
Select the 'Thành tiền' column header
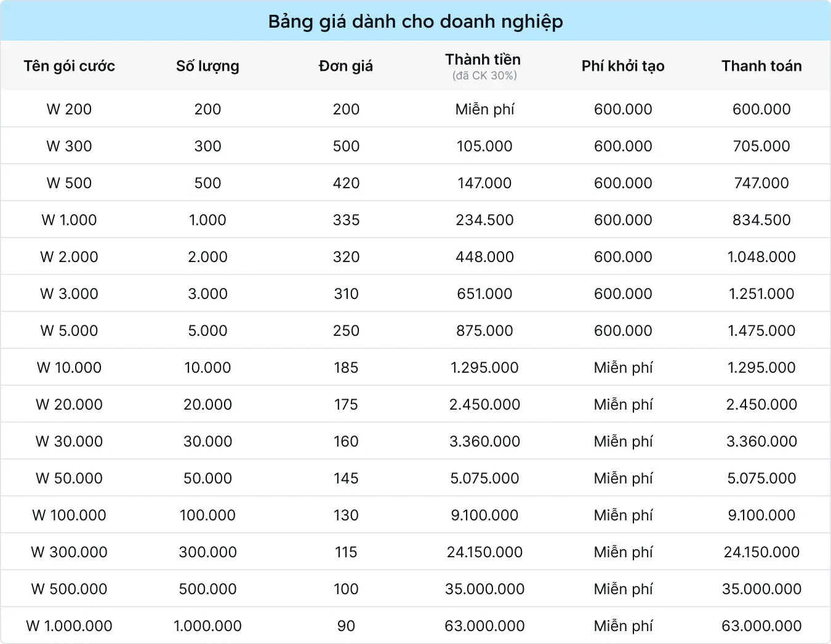click(x=483, y=60)
